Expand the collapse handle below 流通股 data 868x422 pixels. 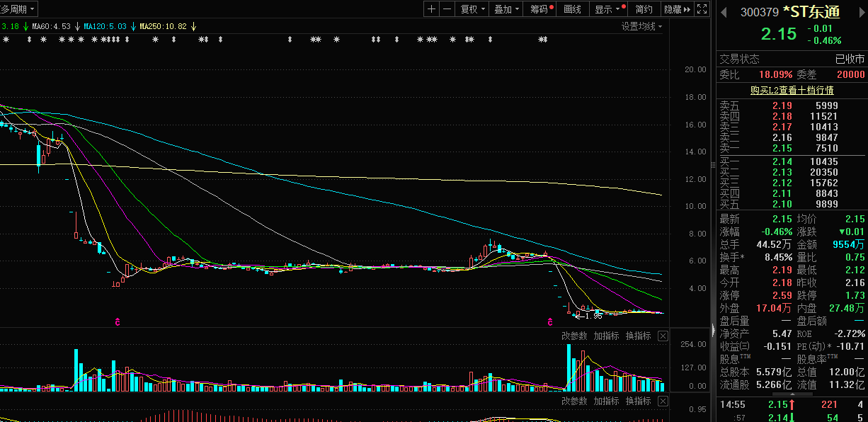[x=792, y=394]
